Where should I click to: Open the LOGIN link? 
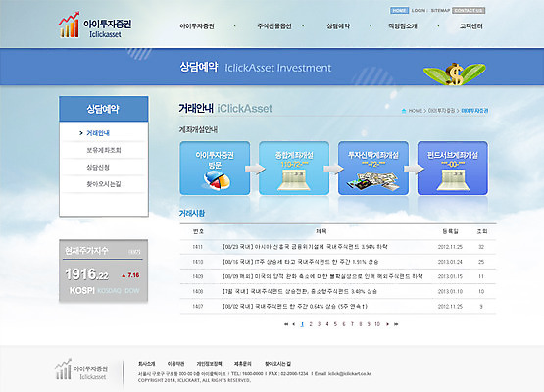tap(419, 11)
